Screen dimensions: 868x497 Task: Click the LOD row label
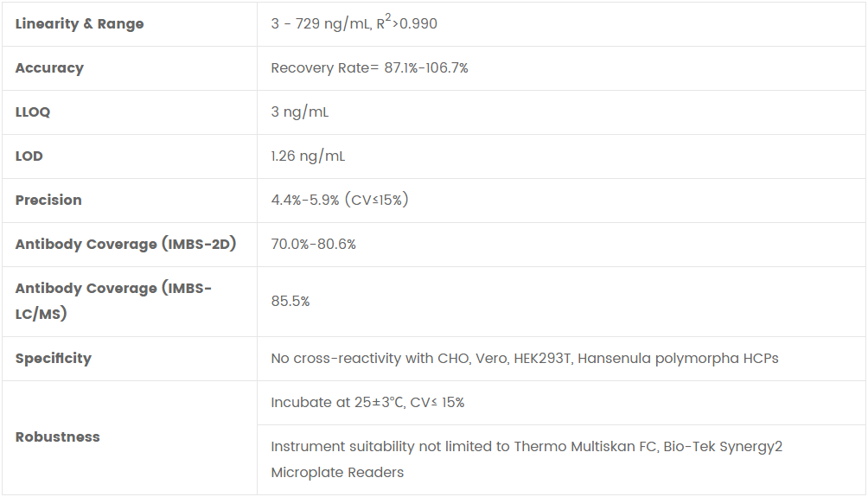coord(29,156)
